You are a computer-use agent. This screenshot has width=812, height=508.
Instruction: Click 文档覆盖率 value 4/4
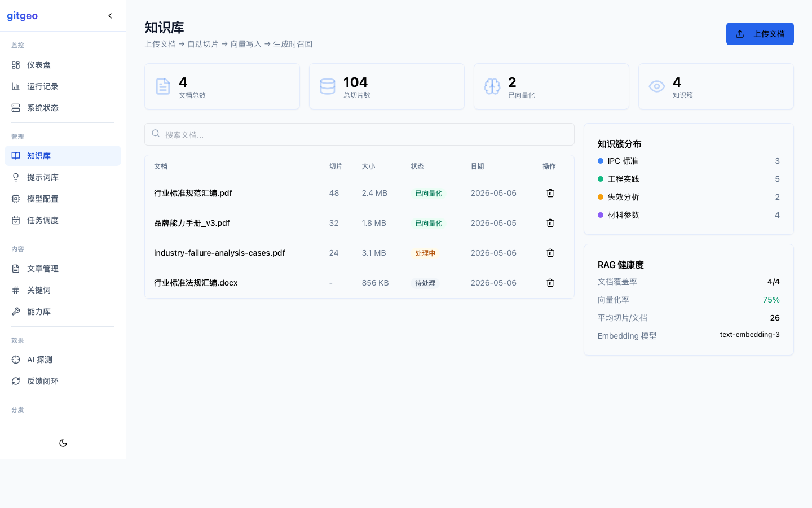(x=774, y=282)
